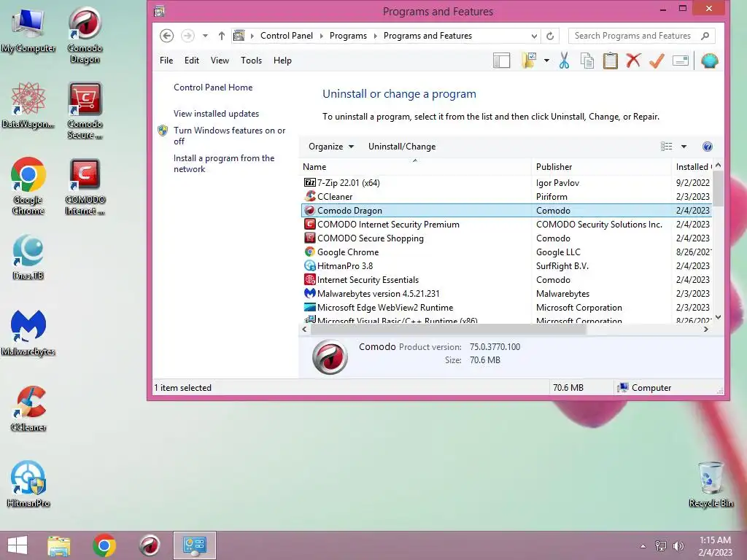Click the red X Delete toolbar icon
747x560 pixels.
pyautogui.click(x=633, y=61)
